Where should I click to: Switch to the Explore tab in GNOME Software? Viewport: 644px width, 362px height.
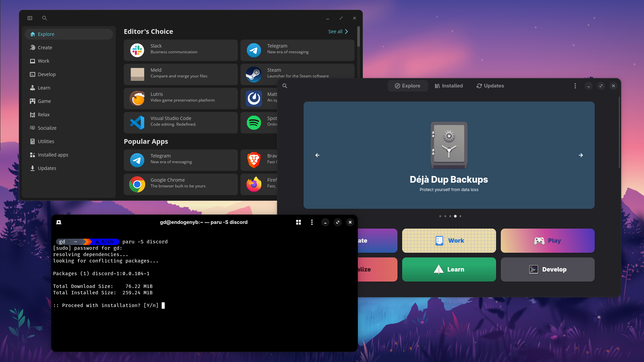408,86
